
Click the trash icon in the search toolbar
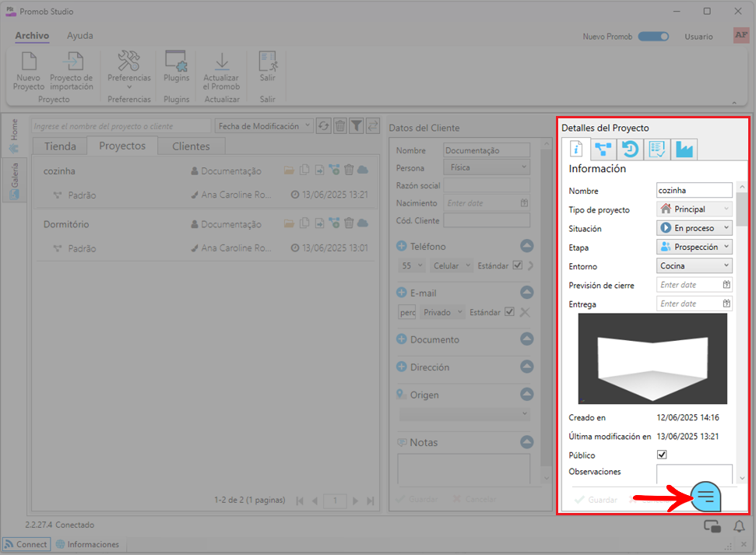[340, 126]
